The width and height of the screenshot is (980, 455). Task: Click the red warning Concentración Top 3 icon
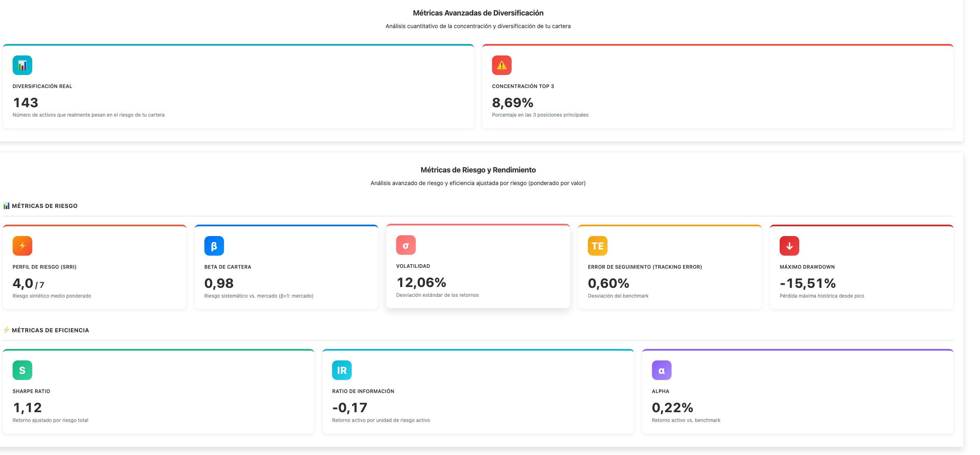click(501, 65)
